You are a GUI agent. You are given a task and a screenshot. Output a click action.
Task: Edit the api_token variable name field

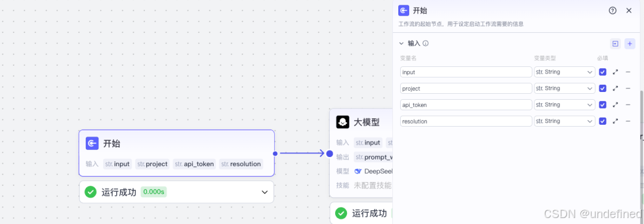tap(466, 105)
